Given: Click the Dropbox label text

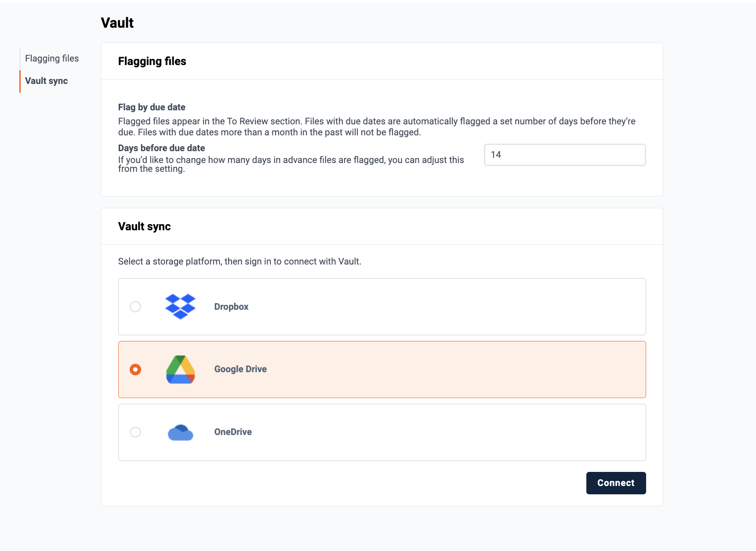Looking at the screenshot, I should (x=231, y=307).
